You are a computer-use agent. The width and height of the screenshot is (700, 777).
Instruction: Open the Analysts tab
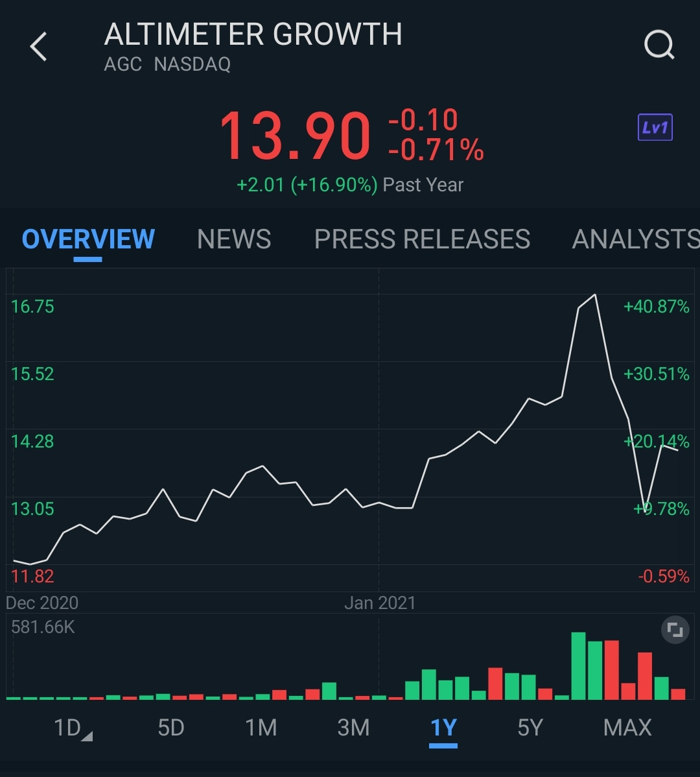click(x=636, y=239)
